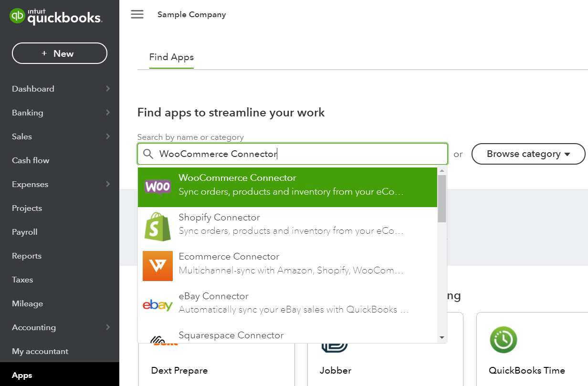Screen dimensions: 588x386
Task: Select the Shopify Connector suggestion
Action: [x=287, y=227]
